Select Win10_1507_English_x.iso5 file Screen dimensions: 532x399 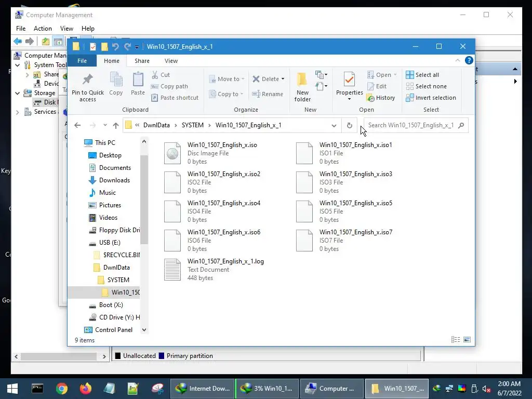pyautogui.click(x=344, y=211)
